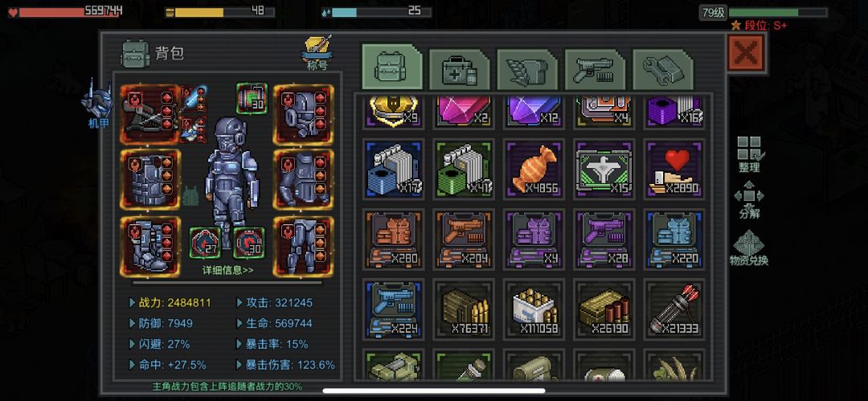Select the orange pistol crate x204
This screenshot has height=401, width=868.
(x=464, y=239)
